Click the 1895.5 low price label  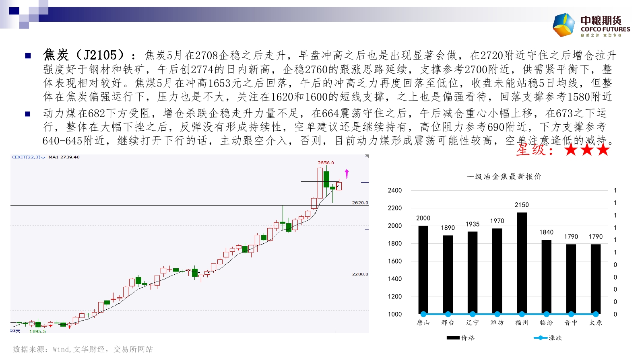(37, 331)
